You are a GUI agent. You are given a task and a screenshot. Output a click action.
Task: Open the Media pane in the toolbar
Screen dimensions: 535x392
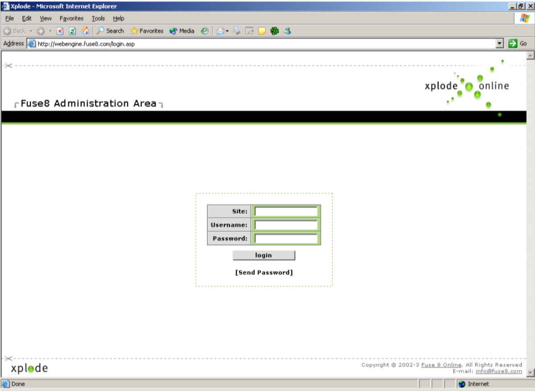(182, 31)
